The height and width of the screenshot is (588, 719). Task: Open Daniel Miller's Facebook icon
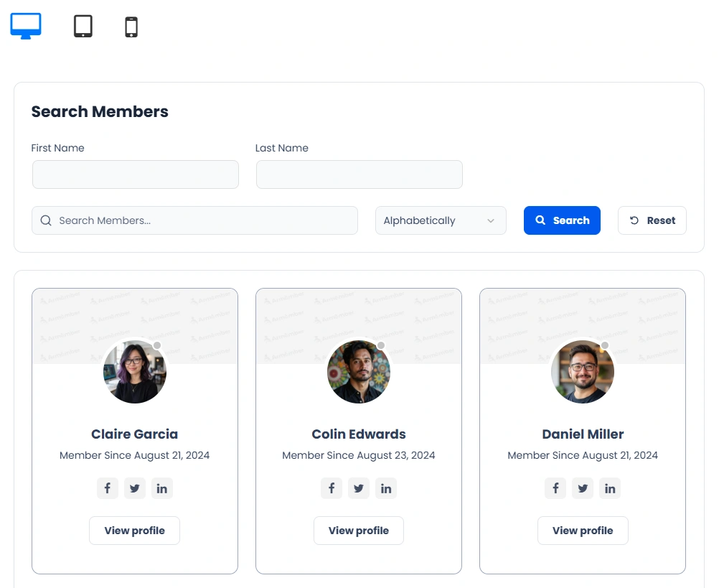(x=555, y=488)
